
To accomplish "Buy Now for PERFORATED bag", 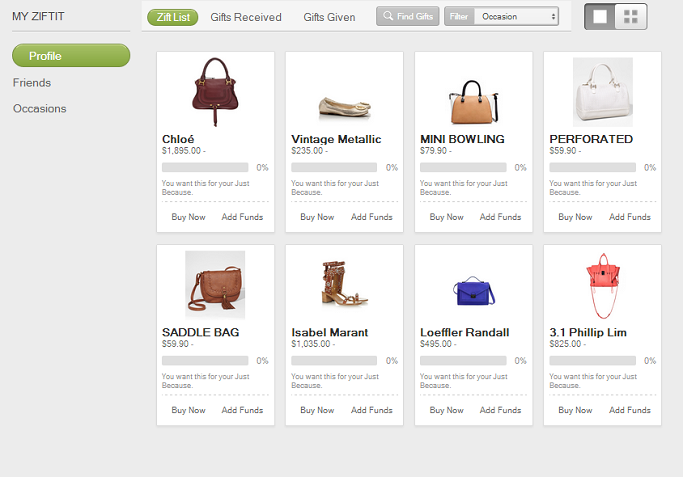I will coord(575,217).
